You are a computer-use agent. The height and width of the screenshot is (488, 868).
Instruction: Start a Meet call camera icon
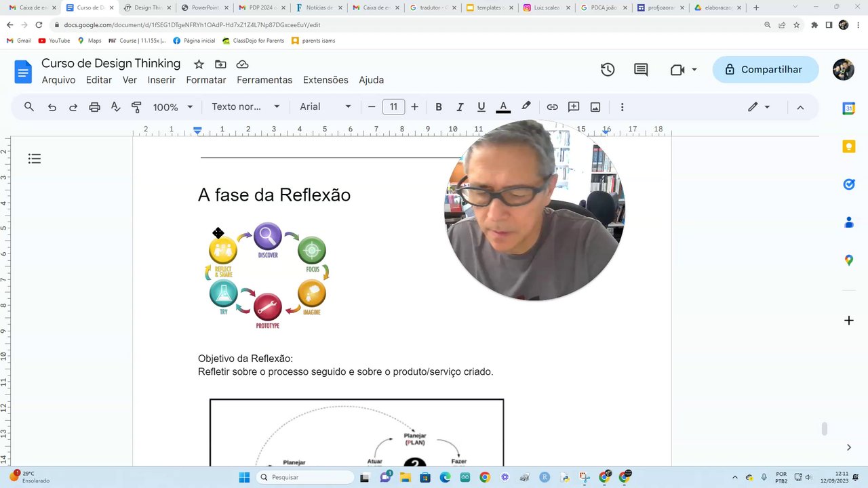coord(677,70)
